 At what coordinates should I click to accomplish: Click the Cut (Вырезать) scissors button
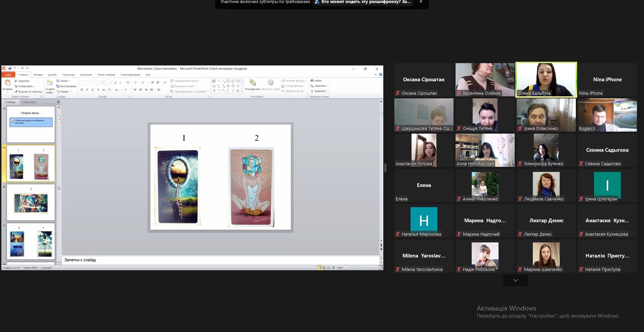(22, 81)
